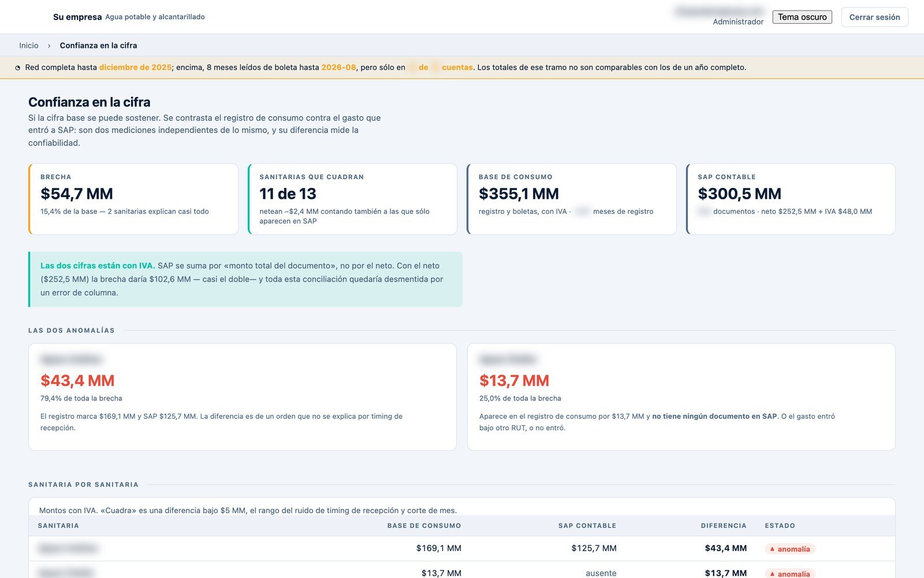Toggle the Tema oscuro theme button
The image size is (924, 578).
[x=802, y=17]
